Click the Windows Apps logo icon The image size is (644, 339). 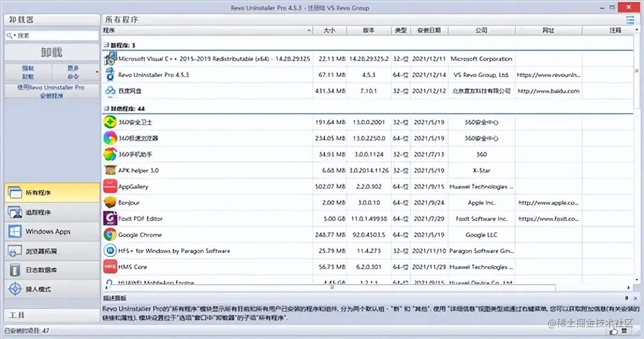coord(15,231)
